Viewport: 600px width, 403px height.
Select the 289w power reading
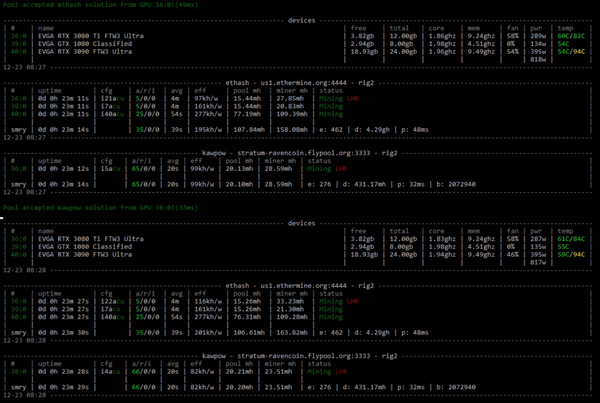point(538,36)
